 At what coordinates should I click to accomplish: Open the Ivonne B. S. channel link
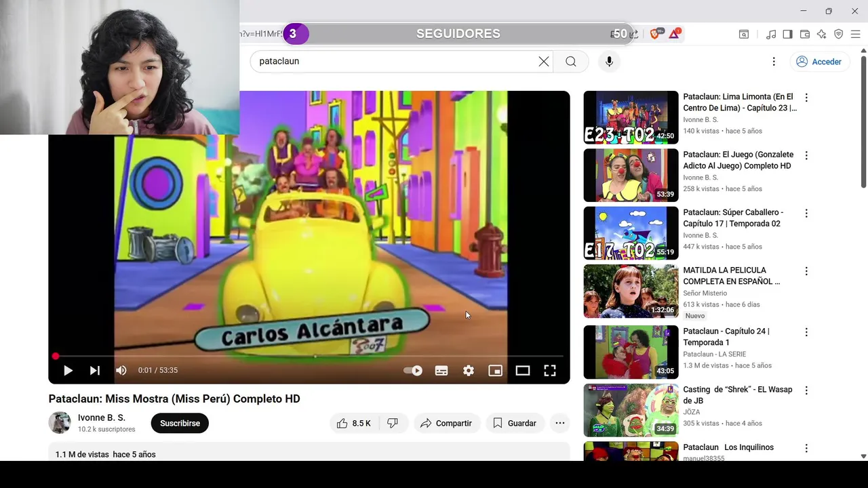(102, 418)
